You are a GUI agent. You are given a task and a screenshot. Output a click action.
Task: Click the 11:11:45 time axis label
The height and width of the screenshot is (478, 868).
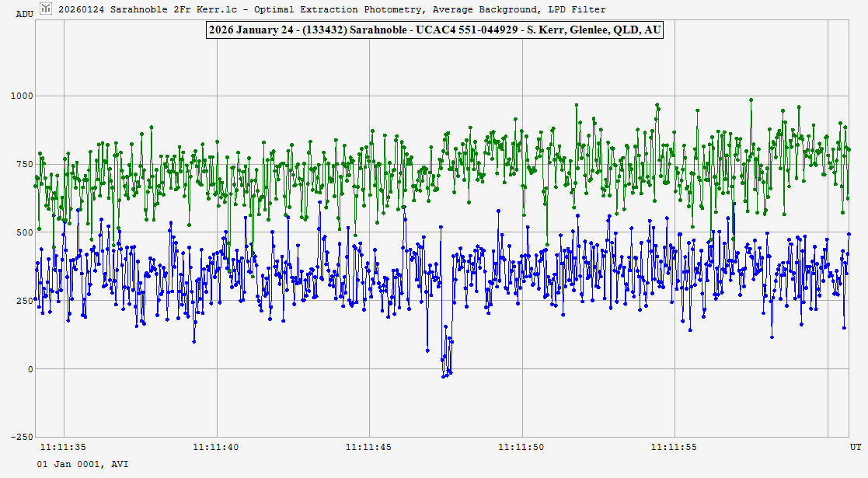point(368,447)
